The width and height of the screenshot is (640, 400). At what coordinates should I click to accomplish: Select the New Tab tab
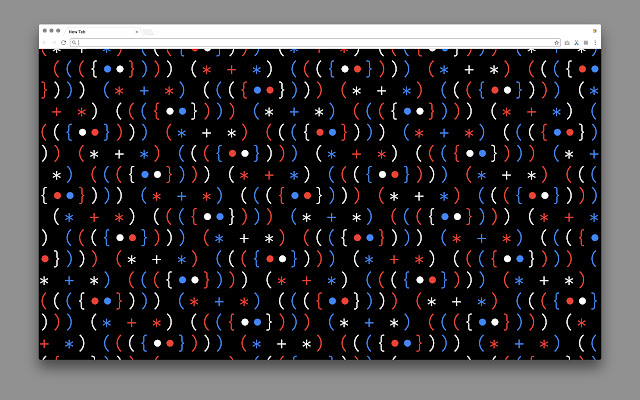[101, 31]
